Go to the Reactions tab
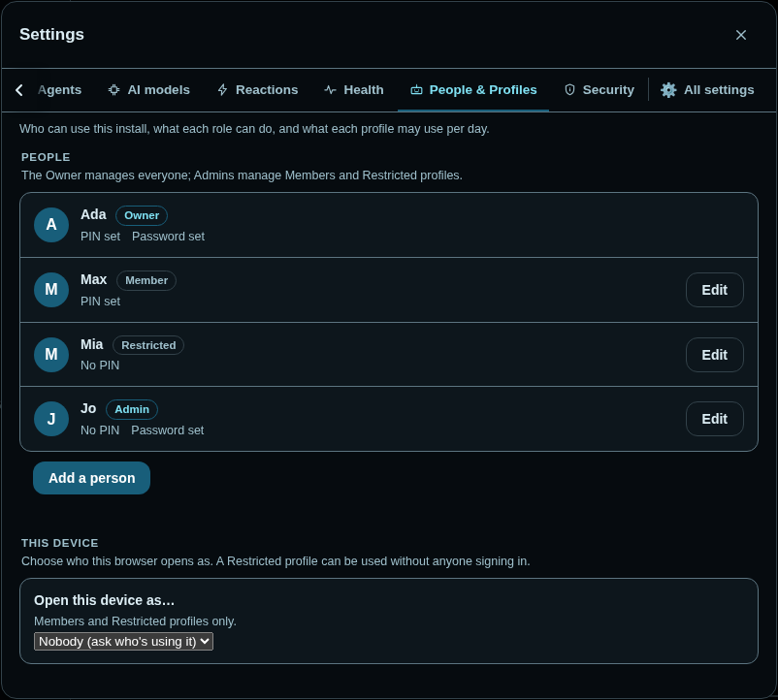This screenshot has width=778, height=700. click(257, 90)
